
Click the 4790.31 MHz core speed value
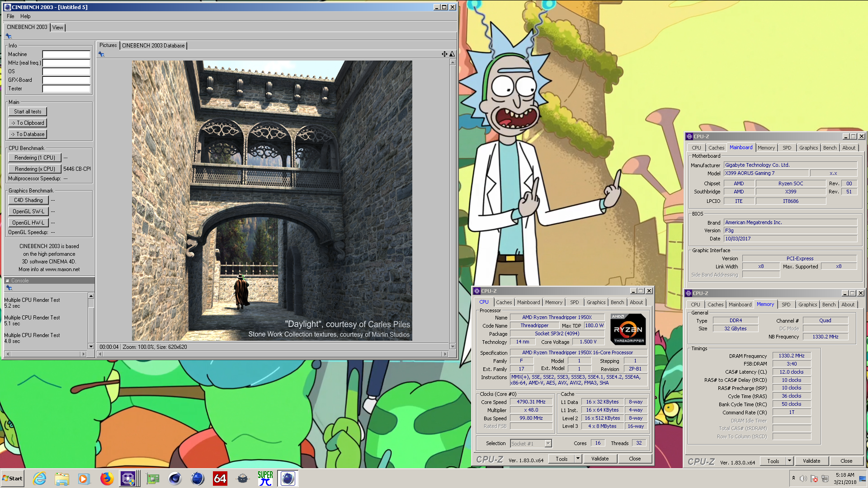coord(531,402)
